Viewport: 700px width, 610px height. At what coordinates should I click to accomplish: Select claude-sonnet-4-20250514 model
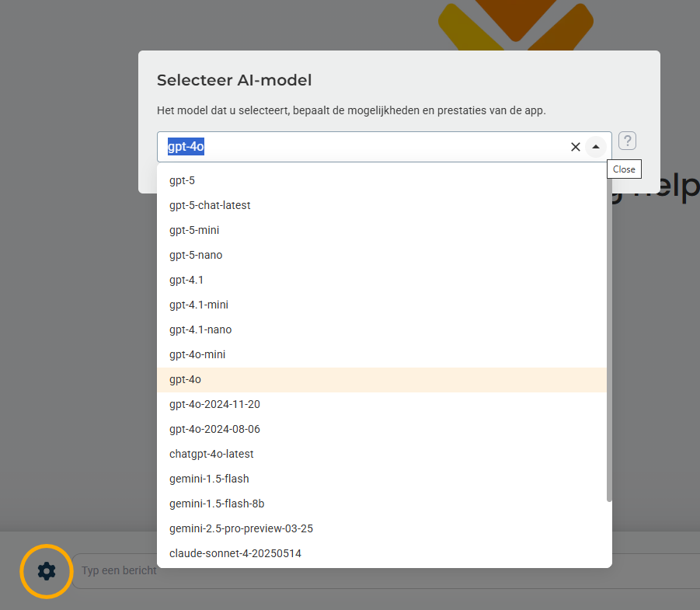click(x=381, y=553)
